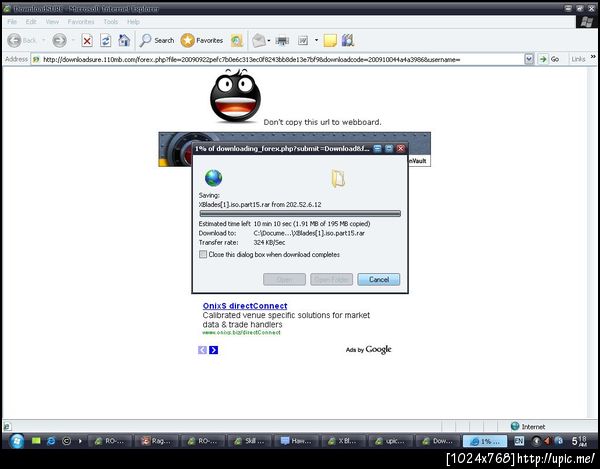Click the Back navigation button
The image size is (600, 469).
(21, 40)
